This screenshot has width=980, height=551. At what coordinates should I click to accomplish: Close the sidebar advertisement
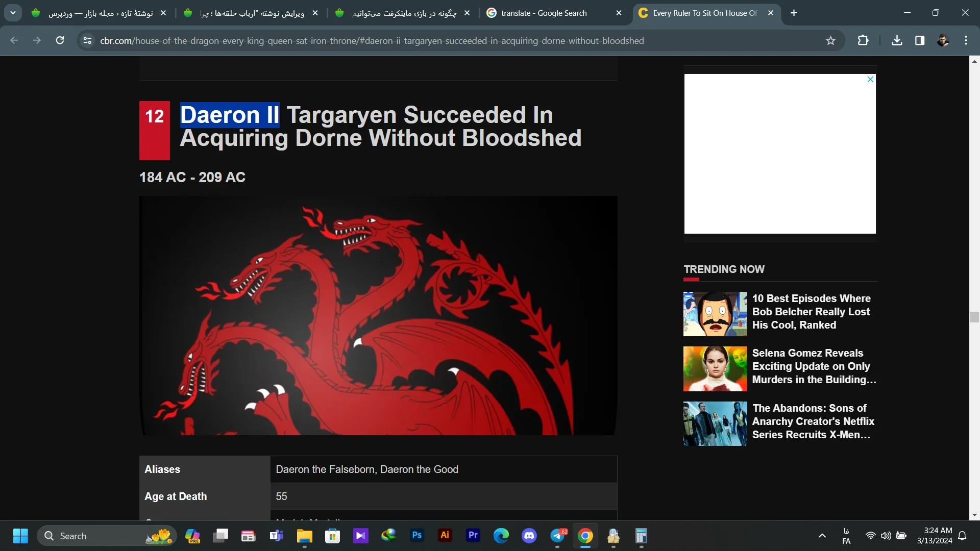pos(870,79)
